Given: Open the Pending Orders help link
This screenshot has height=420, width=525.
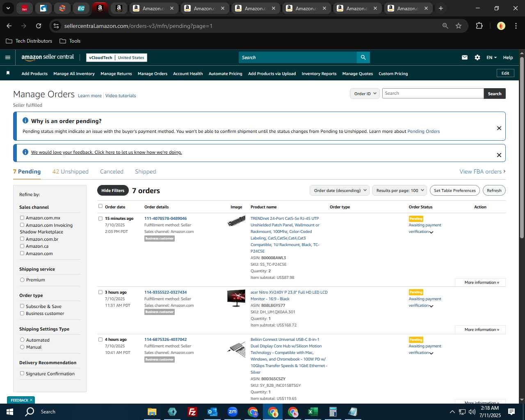Looking at the screenshot, I should click(423, 131).
